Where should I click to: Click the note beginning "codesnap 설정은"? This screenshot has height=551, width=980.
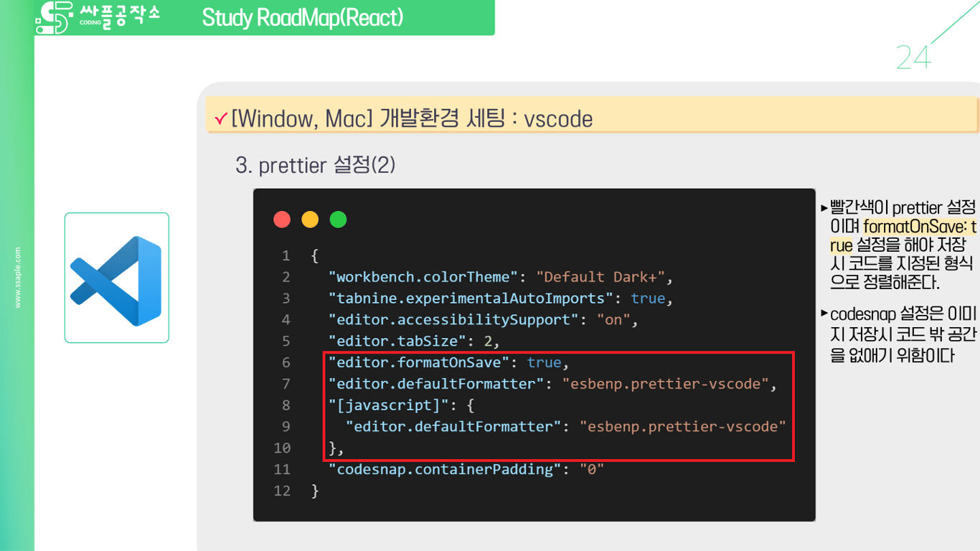pos(903,335)
